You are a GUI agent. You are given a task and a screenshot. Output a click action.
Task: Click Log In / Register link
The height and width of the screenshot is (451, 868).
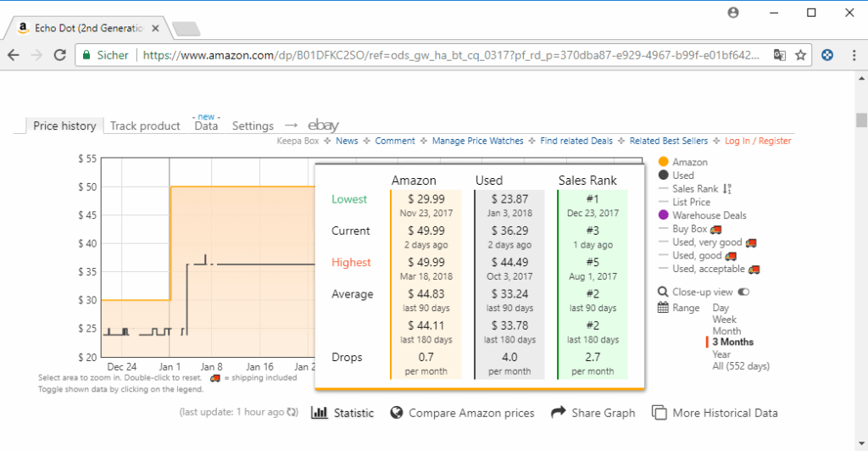(x=759, y=141)
